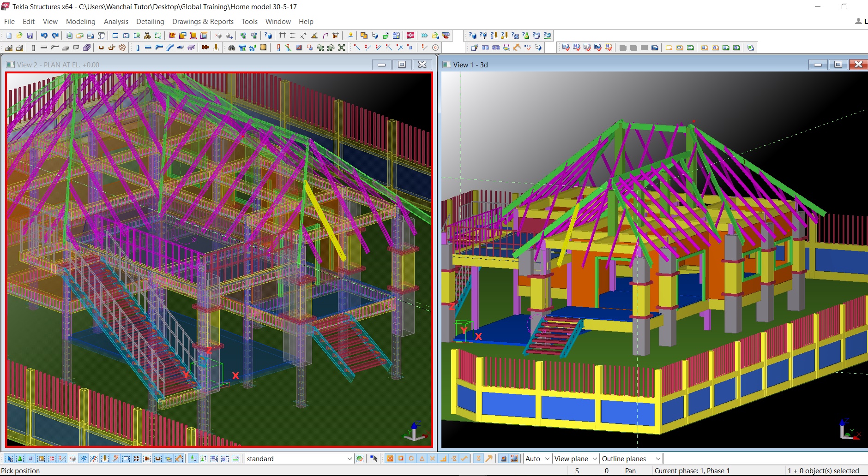The image size is (868, 476).
Task: Redo the last undone action
Action: click(55, 36)
